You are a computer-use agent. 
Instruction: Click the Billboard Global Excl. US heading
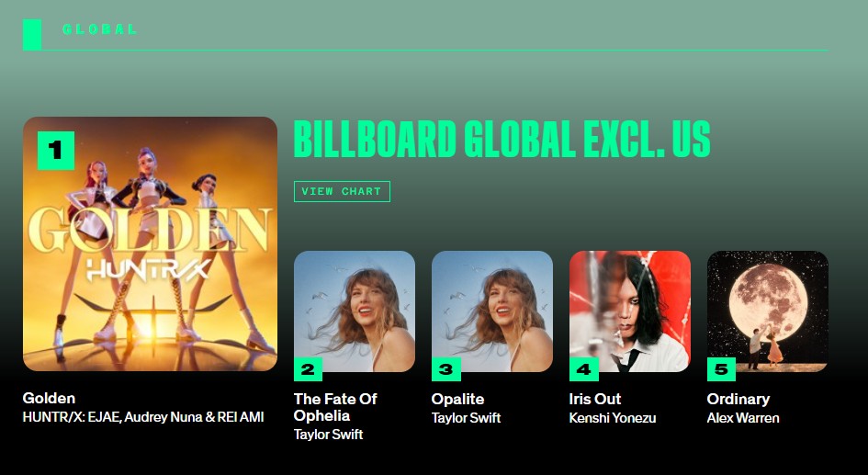(502, 140)
